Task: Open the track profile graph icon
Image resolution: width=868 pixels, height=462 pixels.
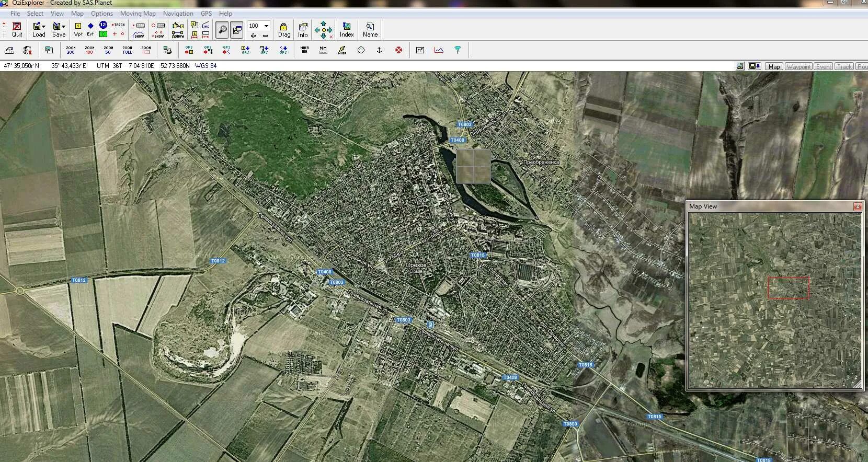Action: [x=439, y=50]
